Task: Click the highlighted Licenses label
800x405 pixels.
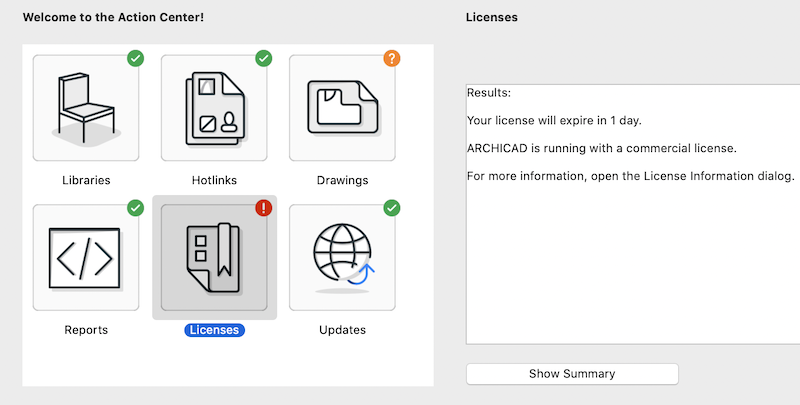Action: coord(214,330)
